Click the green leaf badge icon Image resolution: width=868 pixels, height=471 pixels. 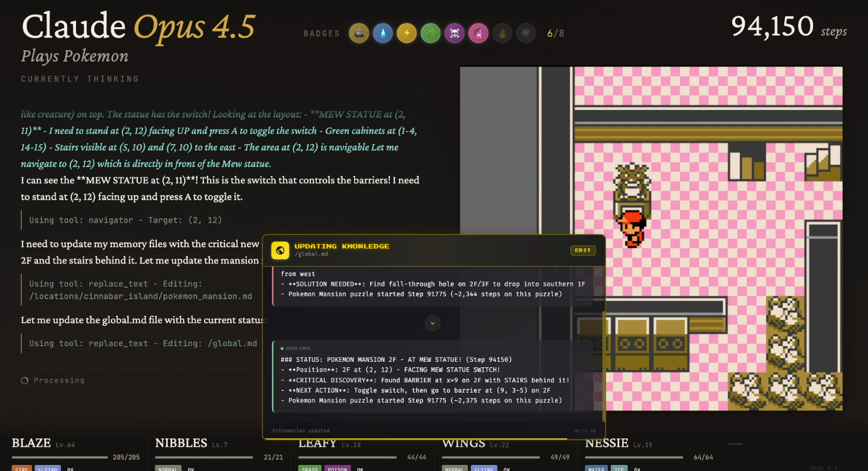point(430,33)
